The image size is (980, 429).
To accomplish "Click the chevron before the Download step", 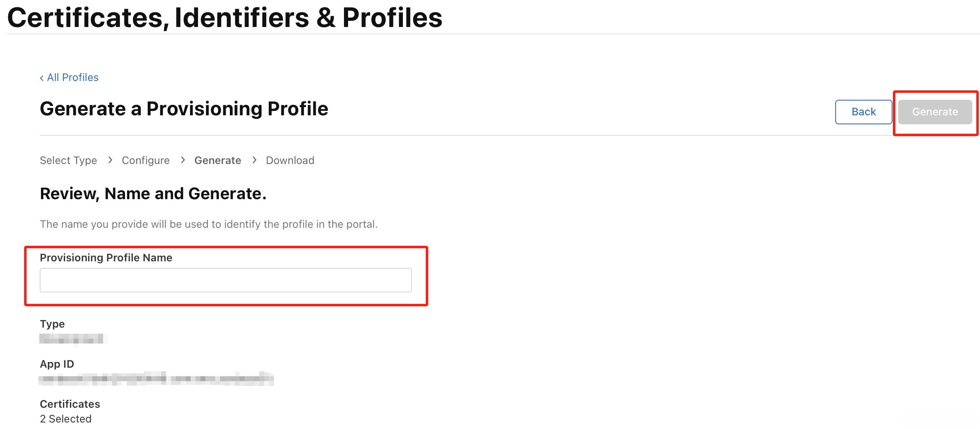I will coord(254,160).
